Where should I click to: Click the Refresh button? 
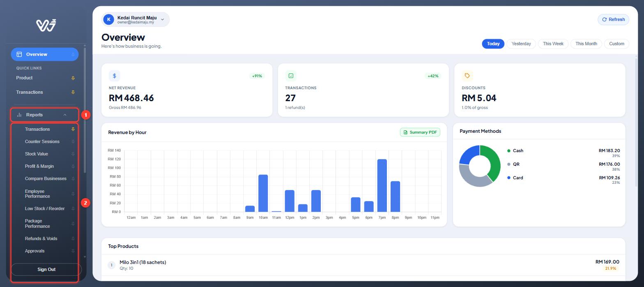click(613, 19)
